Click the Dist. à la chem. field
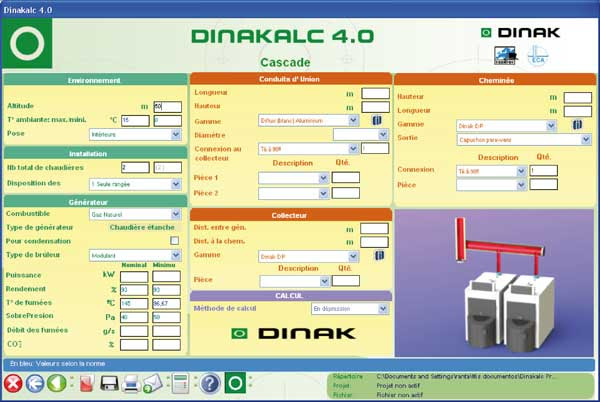The height and width of the screenshot is (402, 600). [x=374, y=242]
